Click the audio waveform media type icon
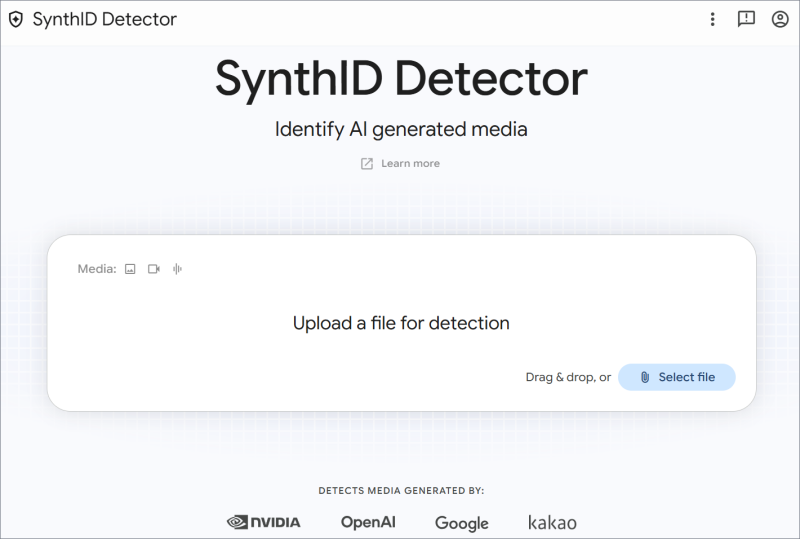 tap(177, 269)
